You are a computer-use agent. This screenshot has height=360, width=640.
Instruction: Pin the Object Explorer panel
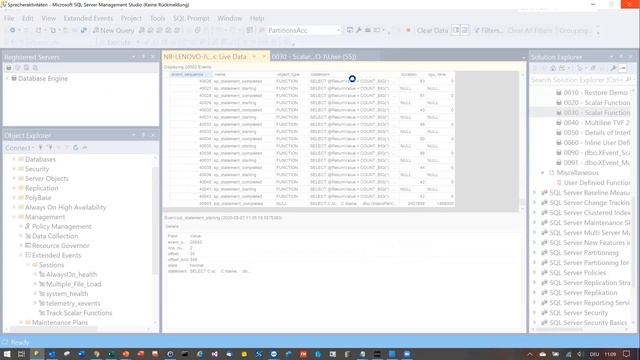[x=143, y=135]
